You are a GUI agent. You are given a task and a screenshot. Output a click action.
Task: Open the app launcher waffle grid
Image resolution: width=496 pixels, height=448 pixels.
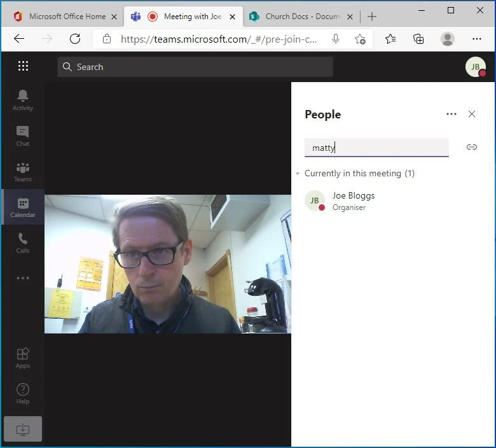click(x=23, y=66)
